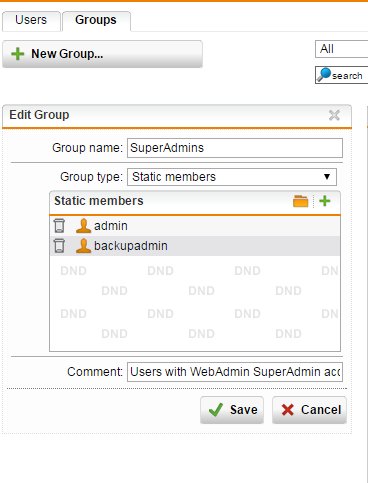
Task: Focus the Comment text field
Action: point(235,372)
